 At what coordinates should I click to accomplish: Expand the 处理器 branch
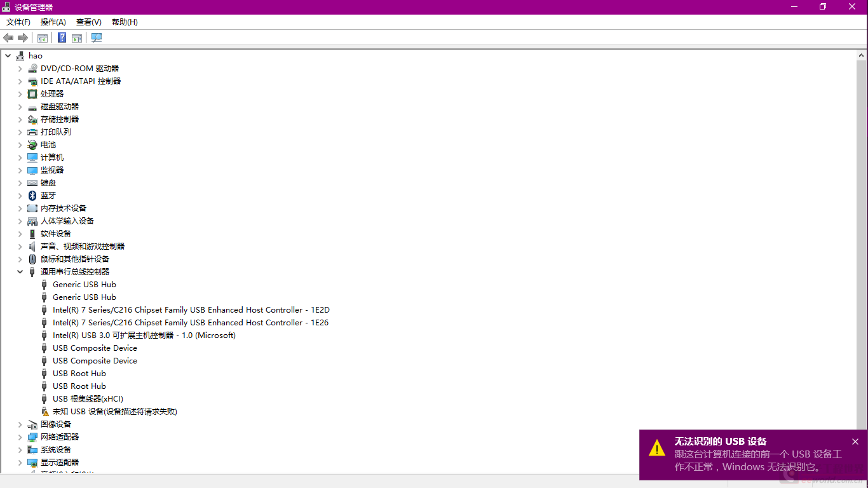point(20,94)
